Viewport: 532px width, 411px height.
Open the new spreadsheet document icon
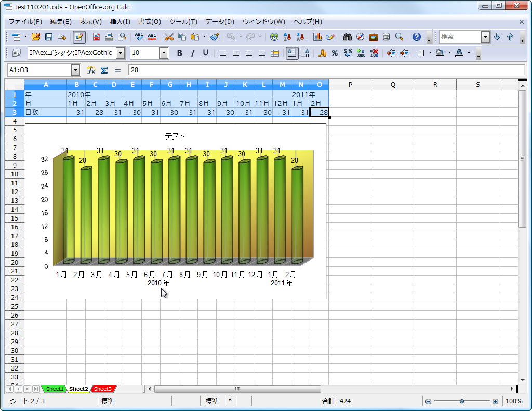[x=16, y=37]
